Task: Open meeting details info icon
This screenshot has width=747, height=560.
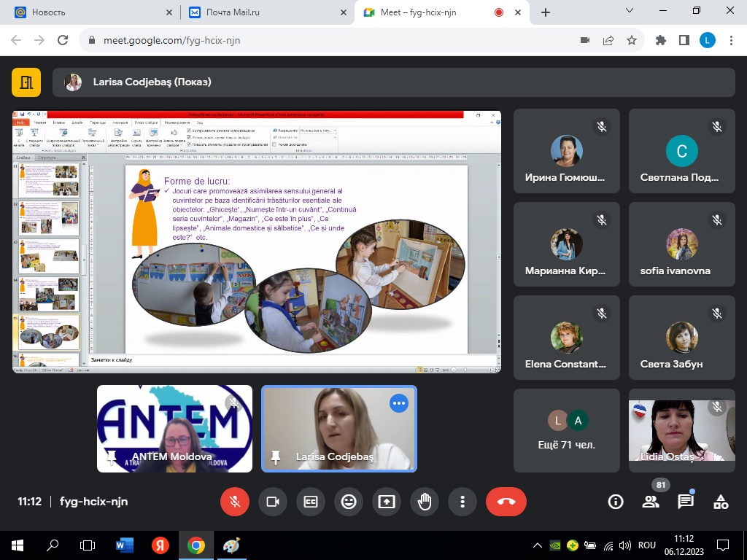Action: 616,502
